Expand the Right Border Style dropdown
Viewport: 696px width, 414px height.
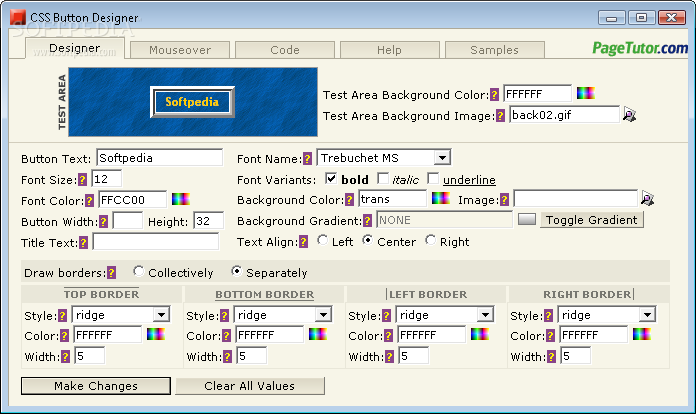coord(648,315)
